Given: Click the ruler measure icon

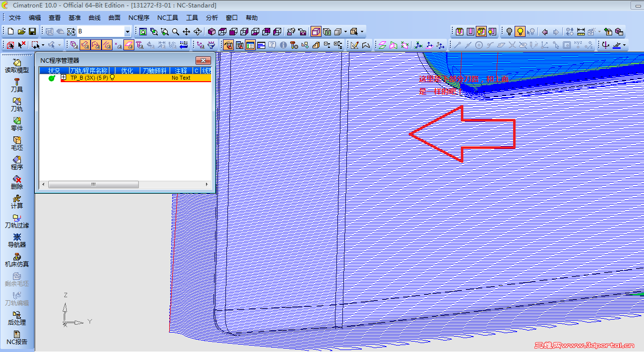Looking at the screenshot, I should click(581, 31).
